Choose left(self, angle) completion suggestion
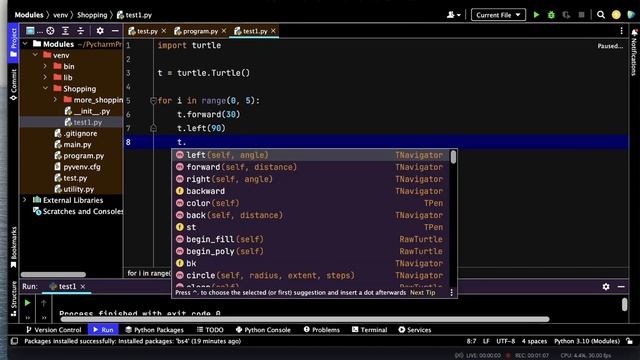 tap(310, 155)
